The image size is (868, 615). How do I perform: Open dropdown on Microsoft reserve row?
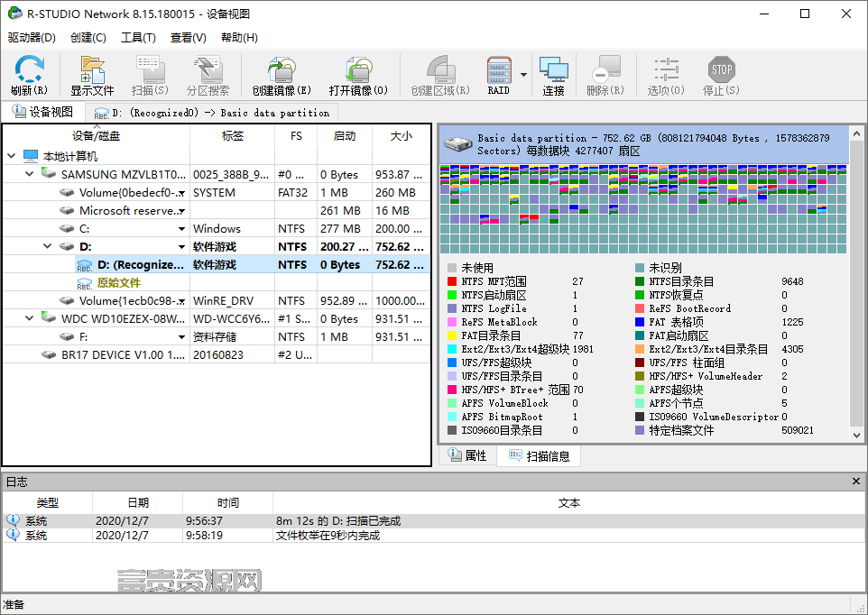point(181,211)
